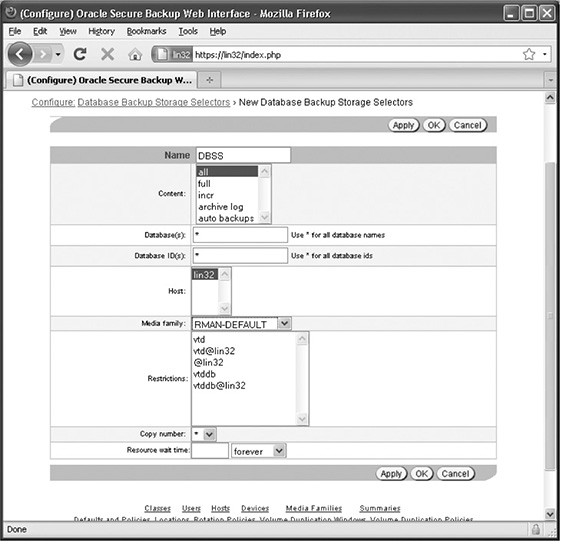Image resolution: width=562 pixels, height=541 pixels.
Task: Click the top Apply button
Action: click(403, 125)
